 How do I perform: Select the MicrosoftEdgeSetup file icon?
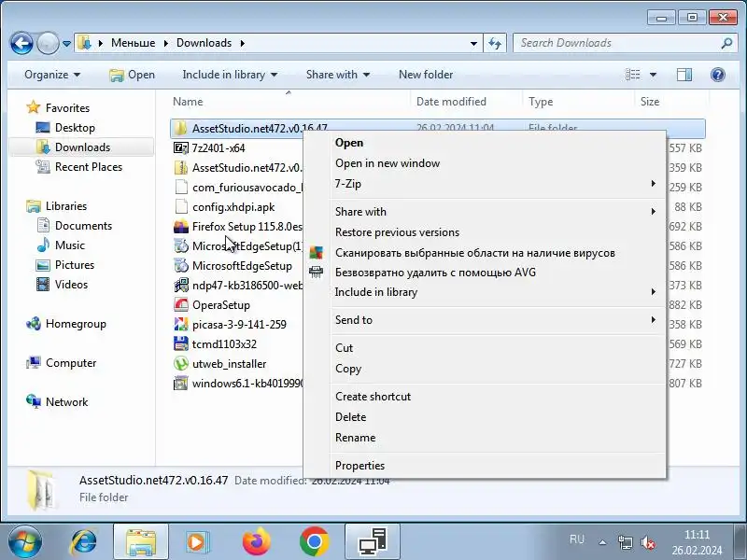point(180,266)
